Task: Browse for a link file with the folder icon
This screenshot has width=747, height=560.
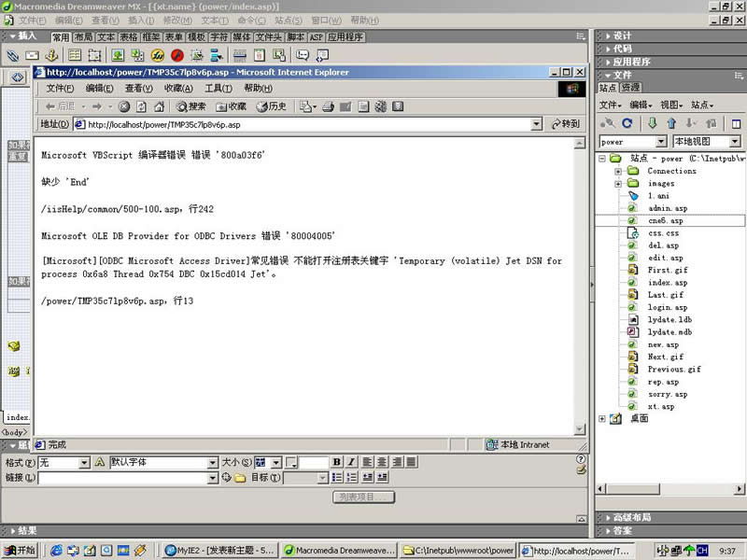Action: pyautogui.click(x=240, y=478)
